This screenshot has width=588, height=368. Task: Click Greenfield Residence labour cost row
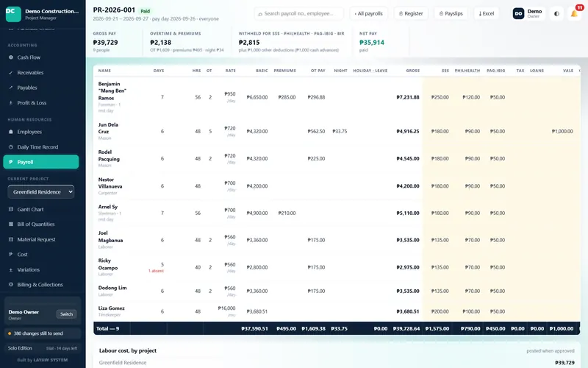337,363
